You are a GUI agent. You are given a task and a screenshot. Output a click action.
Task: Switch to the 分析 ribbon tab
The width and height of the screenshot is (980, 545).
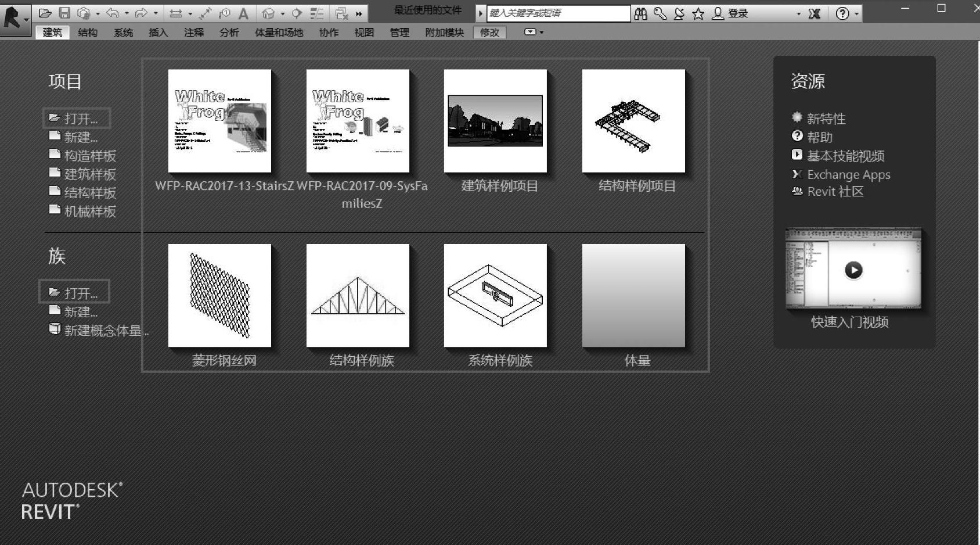229,33
